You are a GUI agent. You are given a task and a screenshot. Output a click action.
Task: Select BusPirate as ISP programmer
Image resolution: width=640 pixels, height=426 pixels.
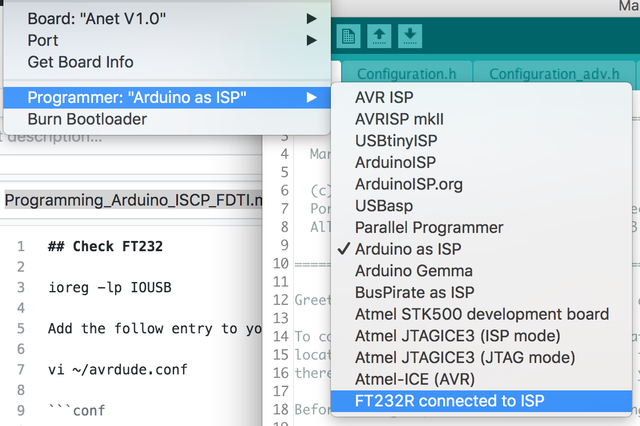tap(482, 292)
